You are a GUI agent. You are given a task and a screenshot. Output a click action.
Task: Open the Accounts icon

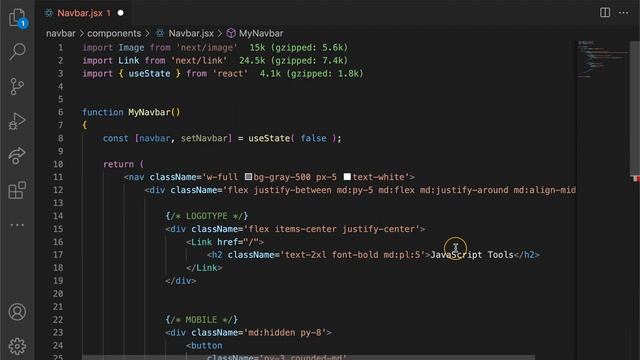tap(17, 312)
